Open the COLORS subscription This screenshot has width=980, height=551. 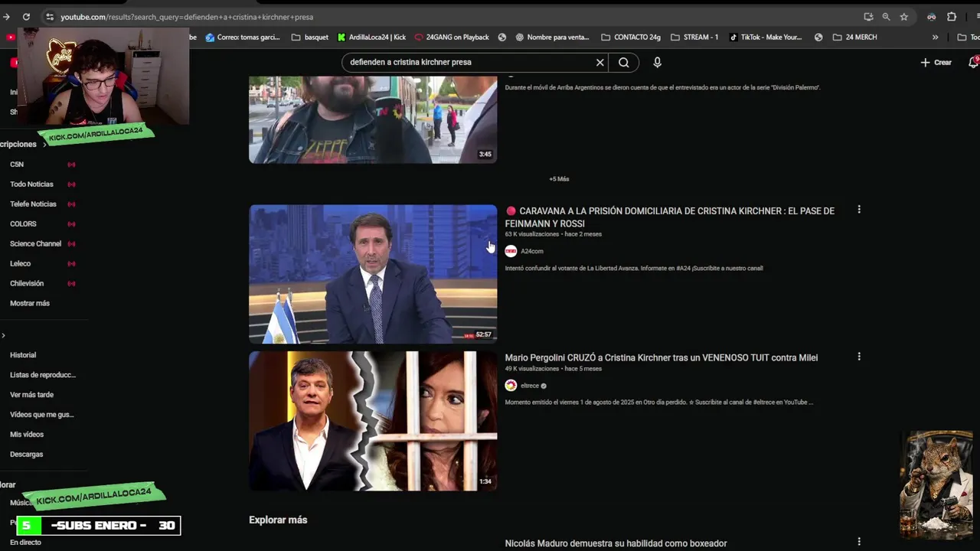pyautogui.click(x=23, y=224)
